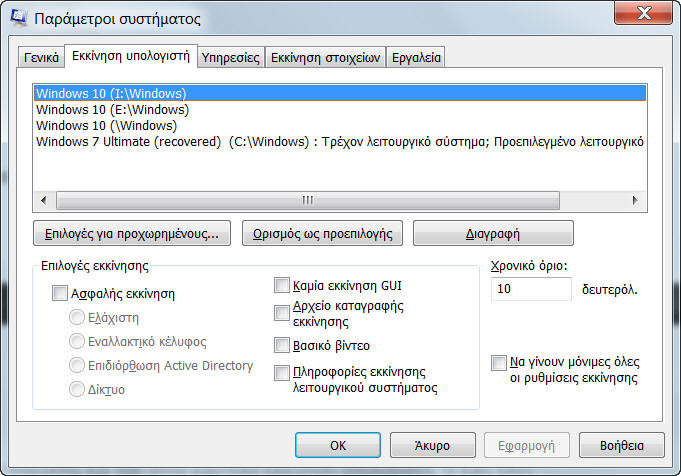
Task: Toggle the Καμία εκκίνηση GUI checkbox
Action: (282, 285)
